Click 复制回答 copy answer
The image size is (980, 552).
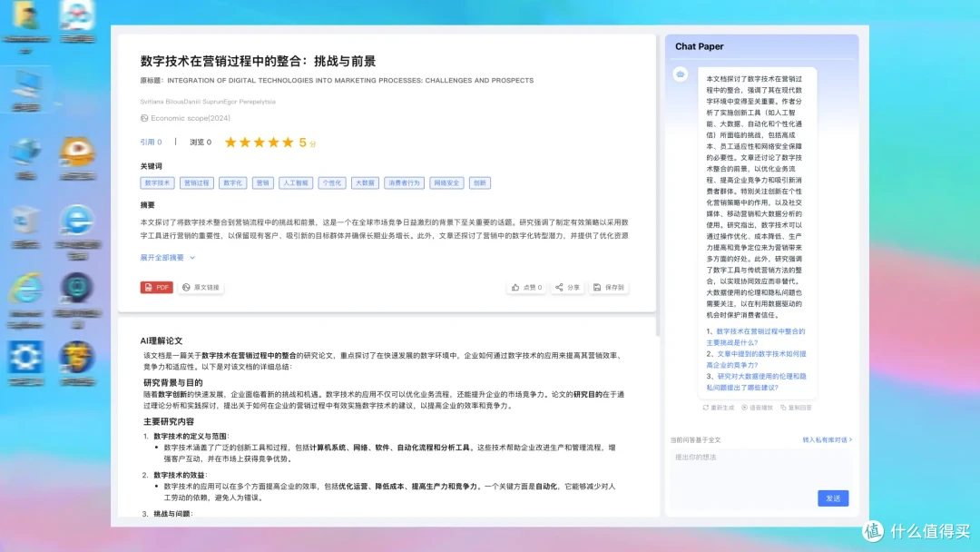click(796, 408)
